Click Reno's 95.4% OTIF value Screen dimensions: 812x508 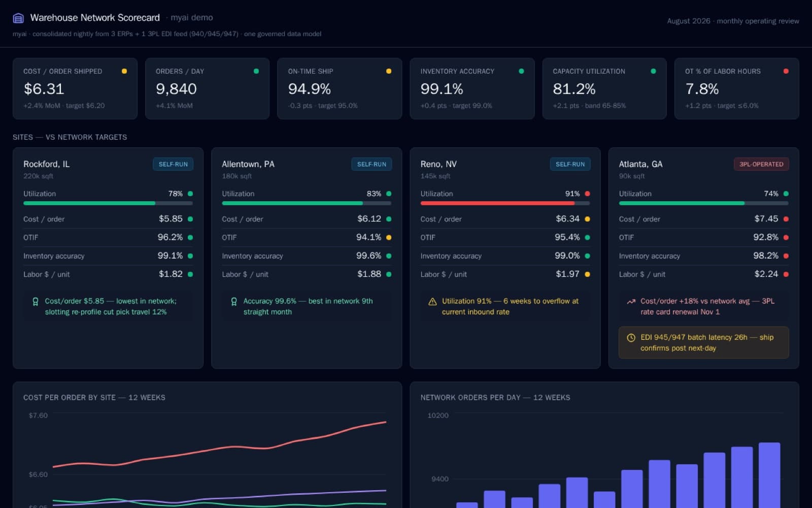(567, 237)
